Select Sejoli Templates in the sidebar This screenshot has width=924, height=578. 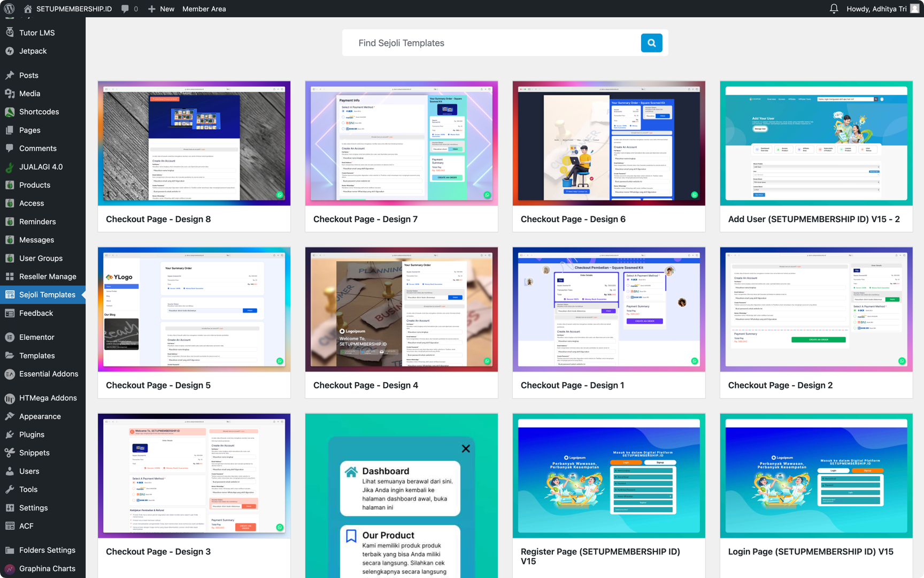[47, 294]
